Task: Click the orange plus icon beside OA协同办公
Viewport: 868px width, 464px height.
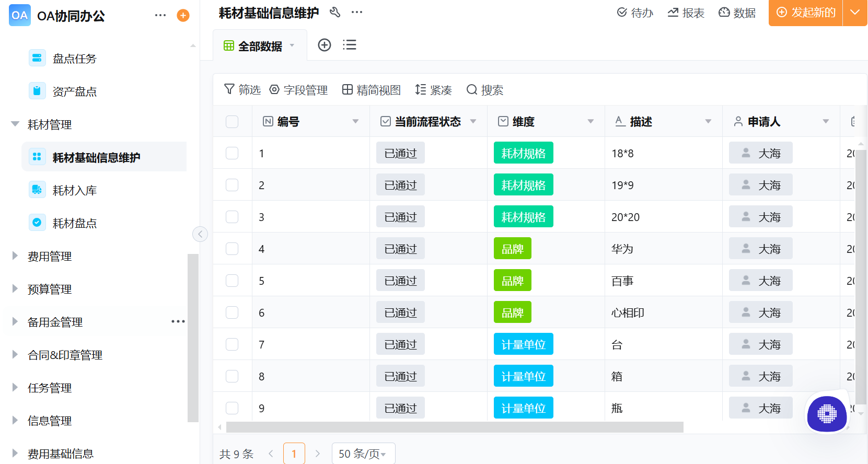Action: point(183,16)
